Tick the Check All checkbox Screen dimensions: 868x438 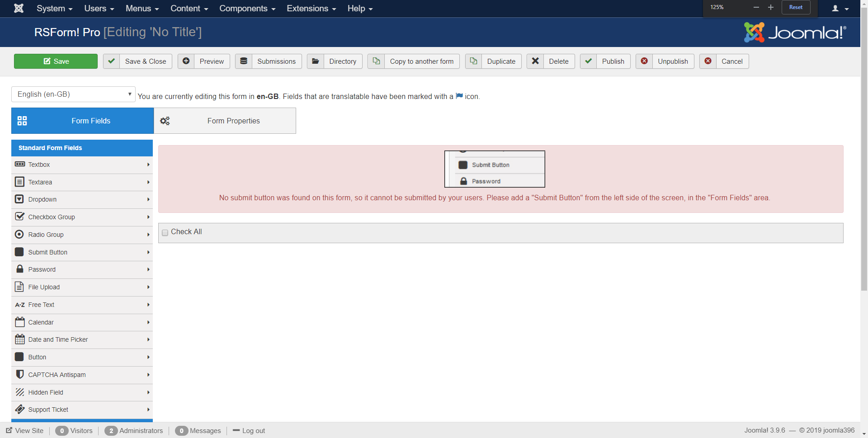coord(165,232)
